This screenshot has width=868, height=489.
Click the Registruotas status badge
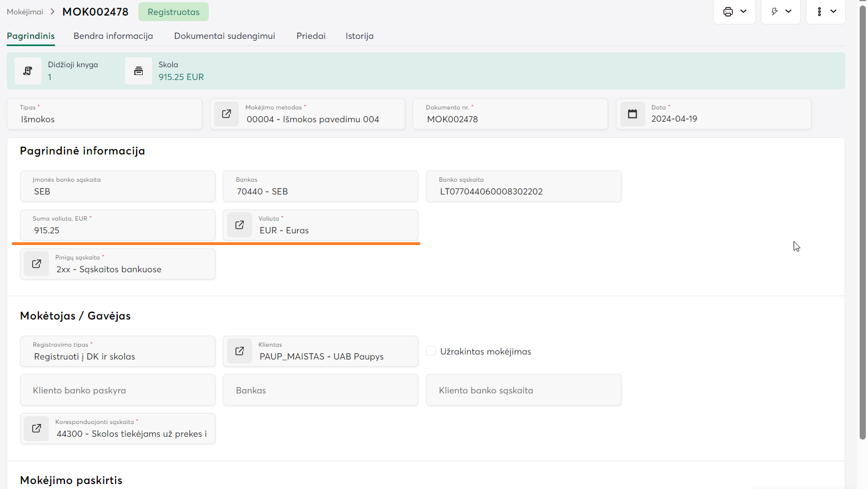173,12
